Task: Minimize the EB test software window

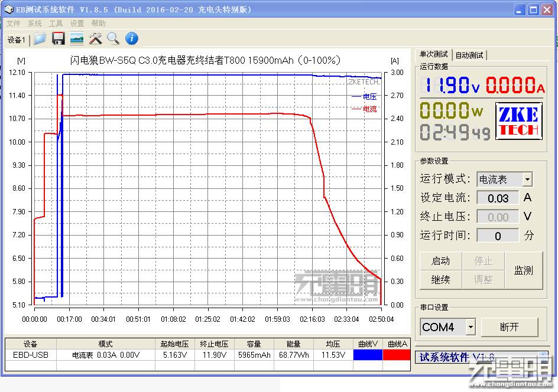Action: point(520,9)
